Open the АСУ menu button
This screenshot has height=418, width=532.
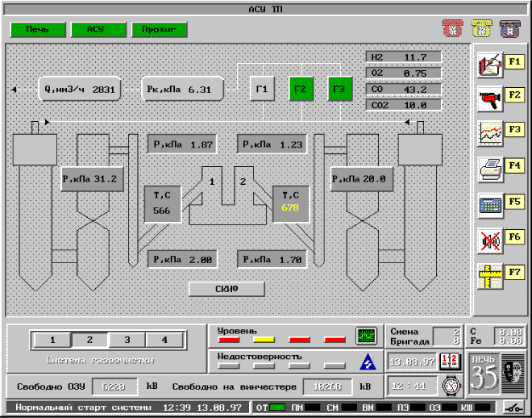coord(98,30)
